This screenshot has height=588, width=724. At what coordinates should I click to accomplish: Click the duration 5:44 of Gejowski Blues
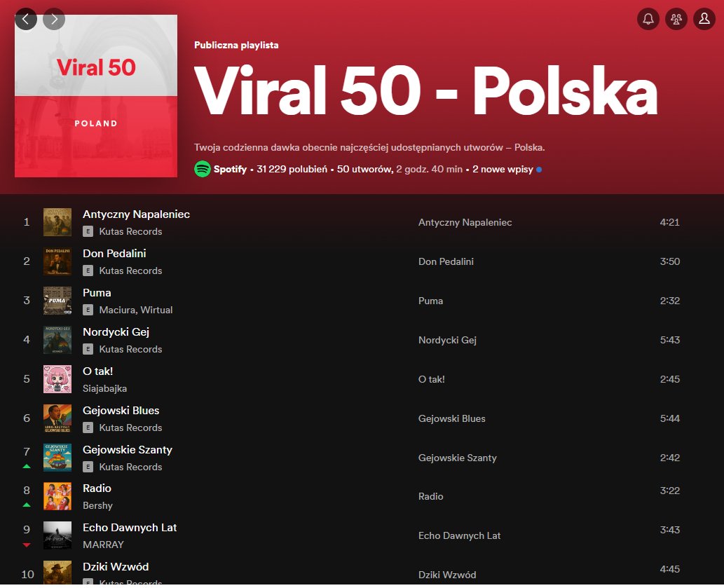669,418
